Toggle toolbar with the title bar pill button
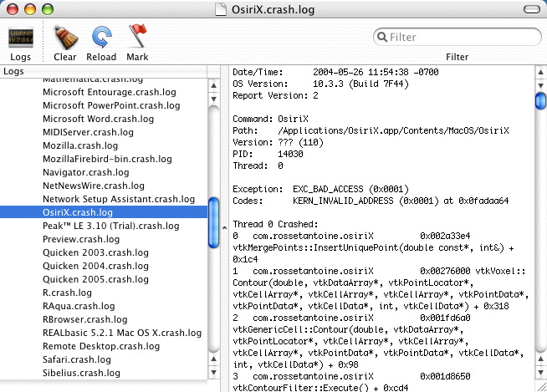Viewport: 547px width, 392px height. pos(532,9)
